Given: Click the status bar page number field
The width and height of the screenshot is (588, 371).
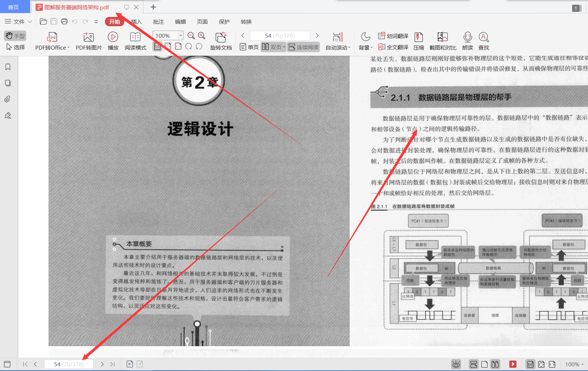Looking at the screenshot, I should tap(69, 364).
